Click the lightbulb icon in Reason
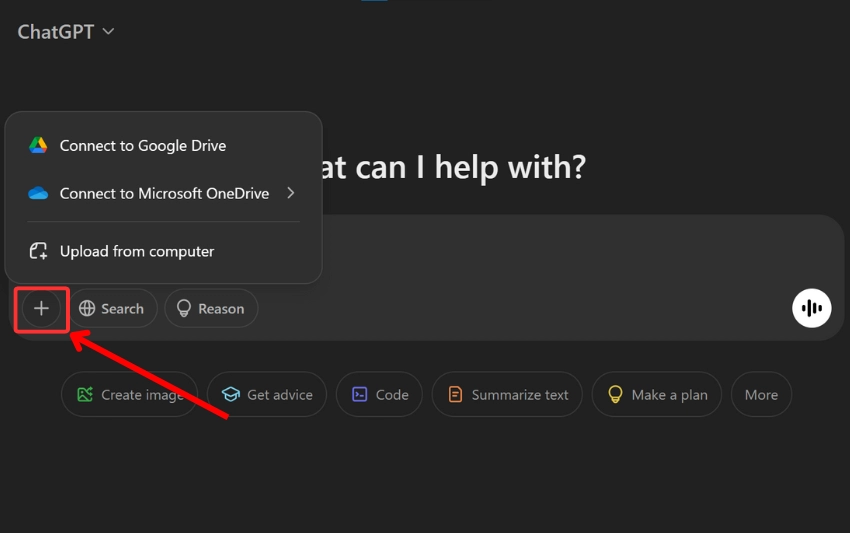Screen dimensions: 850x533 [184, 309]
